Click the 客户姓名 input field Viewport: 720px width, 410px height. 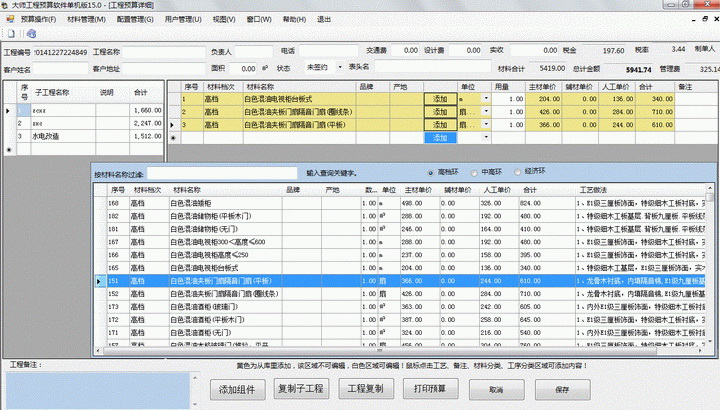[60, 69]
